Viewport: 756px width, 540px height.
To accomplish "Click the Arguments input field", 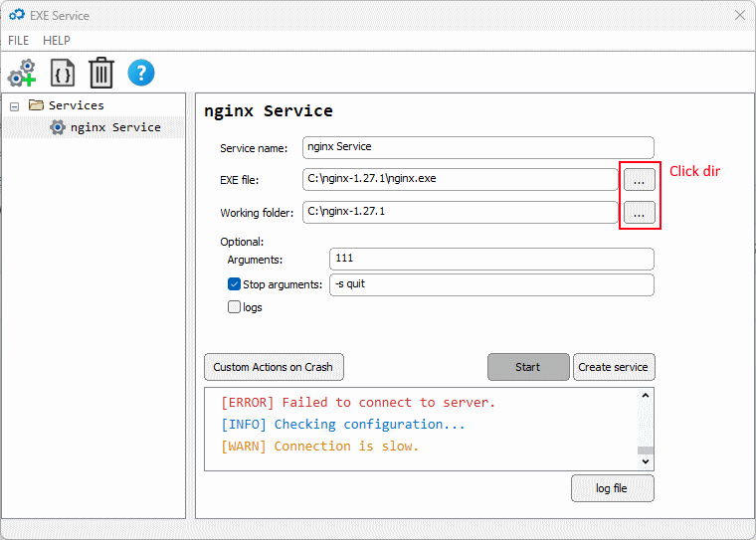I will click(491, 259).
